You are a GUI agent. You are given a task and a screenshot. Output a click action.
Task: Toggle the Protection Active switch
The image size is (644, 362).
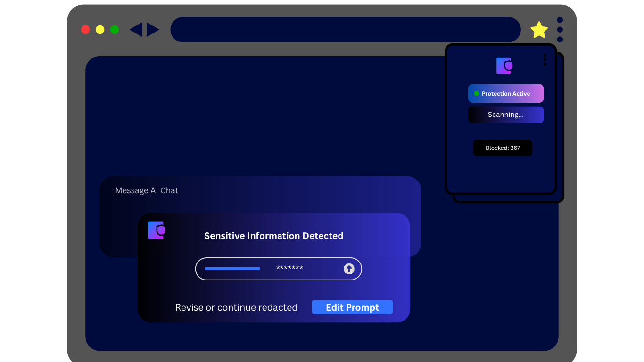[x=505, y=93]
